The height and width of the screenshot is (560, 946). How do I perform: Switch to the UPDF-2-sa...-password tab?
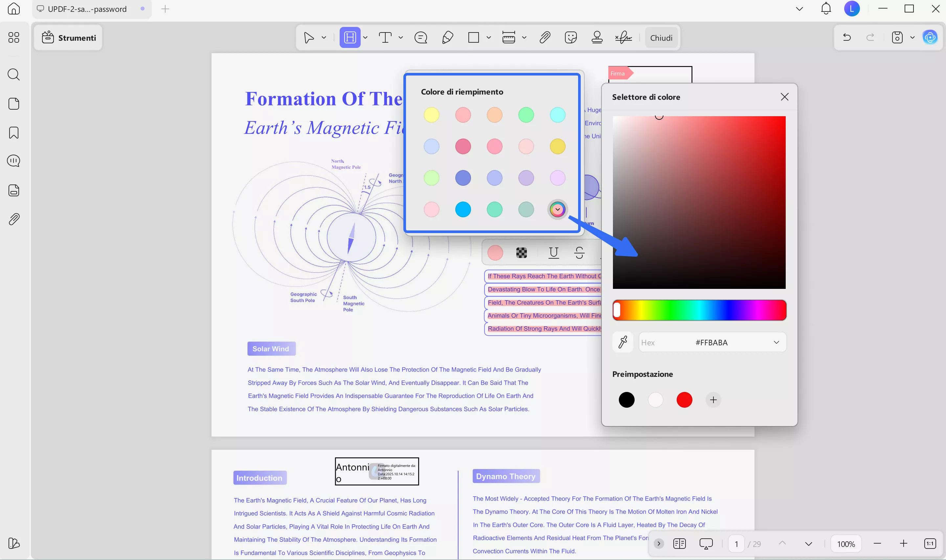tap(87, 9)
